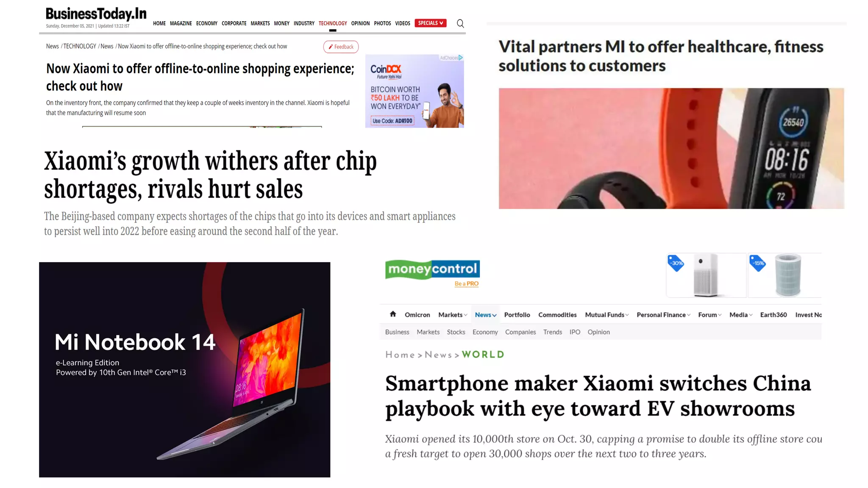Click the Be a PRO link
The height and width of the screenshot is (488, 868).
coord(466,283)
